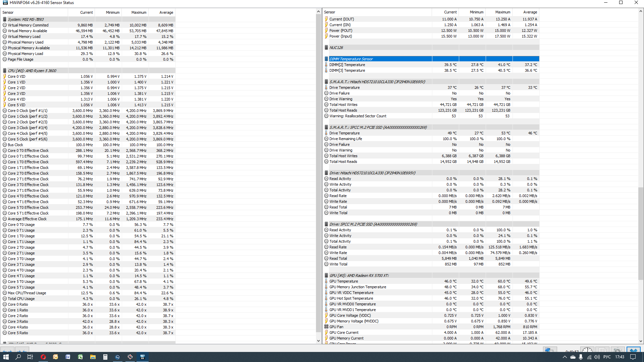Screen dimensions: 644x362
Task: Click the expand left arrows button
Action: tap(7, 350)
